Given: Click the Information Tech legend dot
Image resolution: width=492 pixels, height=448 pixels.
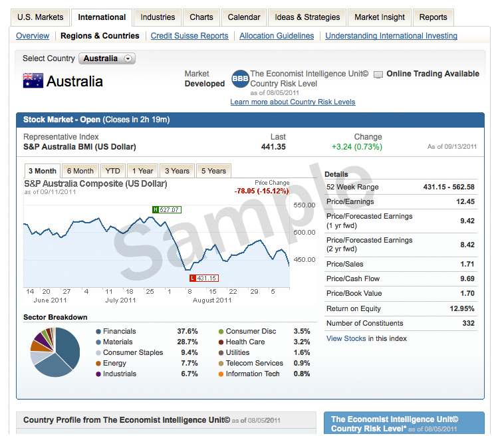Looking at the screenshot, I should tap(221, 374).
